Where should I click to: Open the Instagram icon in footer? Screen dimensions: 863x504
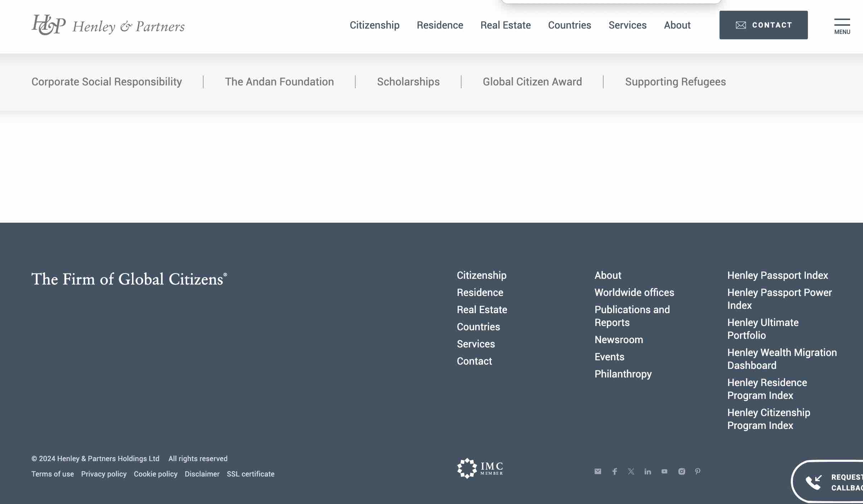682,471
